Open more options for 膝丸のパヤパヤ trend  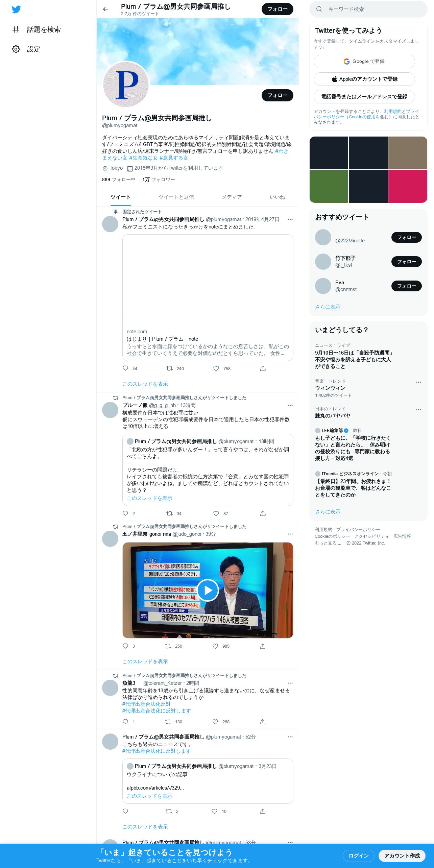(x=418, y=410)
